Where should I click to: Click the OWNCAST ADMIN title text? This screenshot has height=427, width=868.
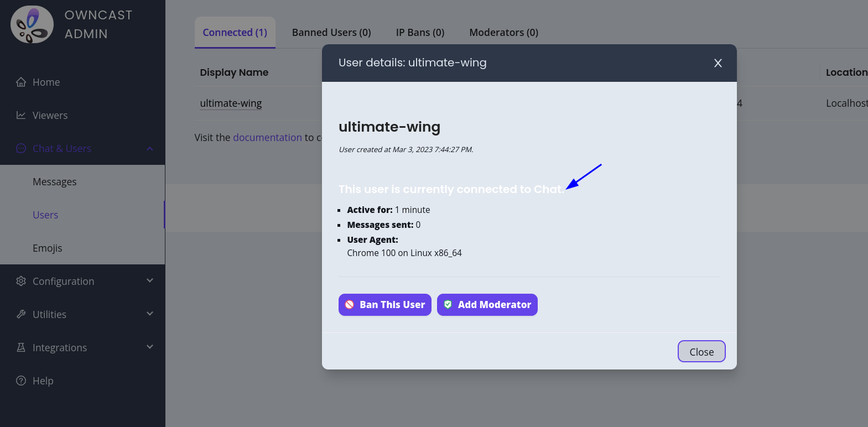coord(98,24)
